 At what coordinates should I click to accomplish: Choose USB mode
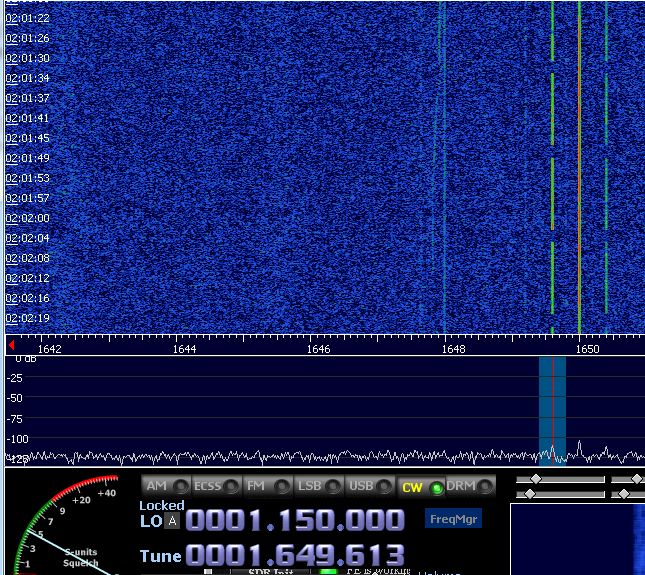pos(370,486)
